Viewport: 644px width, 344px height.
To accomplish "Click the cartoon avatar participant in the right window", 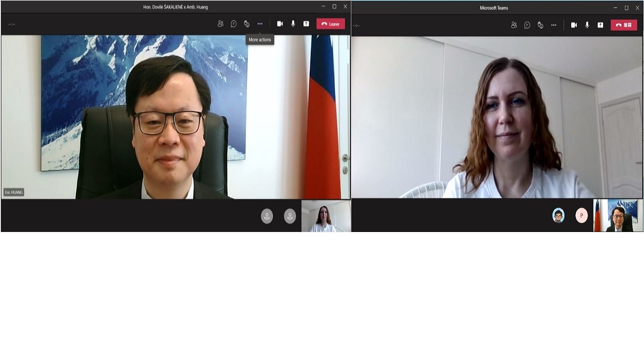I will coord(558,216).
